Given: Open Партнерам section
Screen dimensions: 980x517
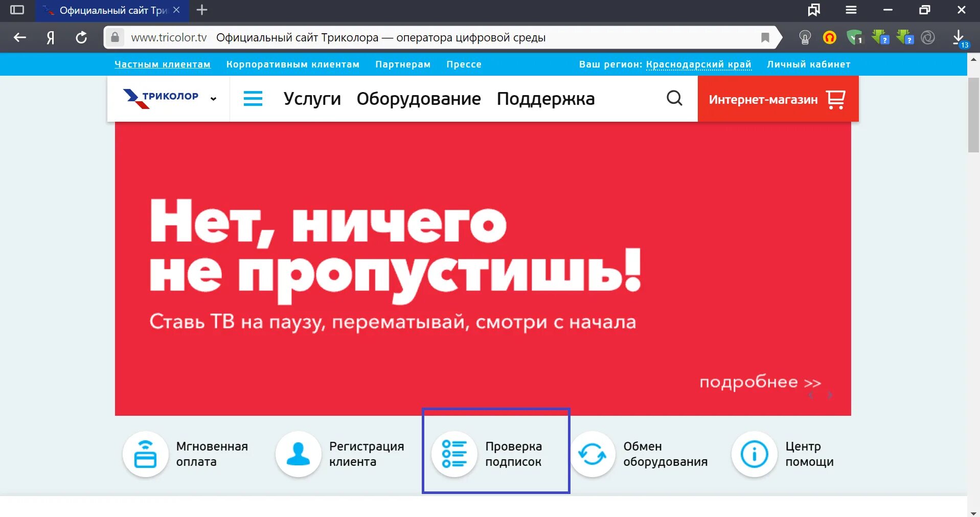Looking at the screenshot, I should [x=403, y=64].
